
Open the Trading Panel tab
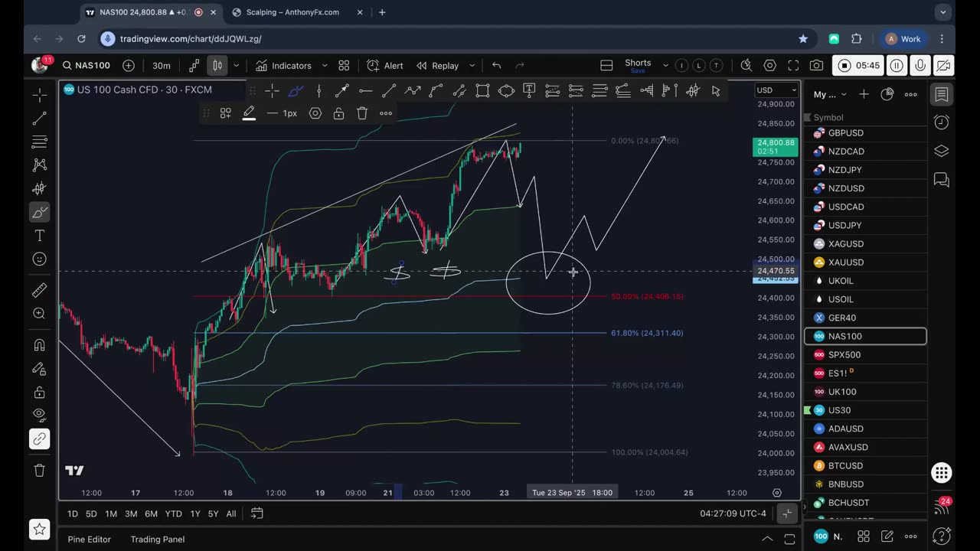158,540
